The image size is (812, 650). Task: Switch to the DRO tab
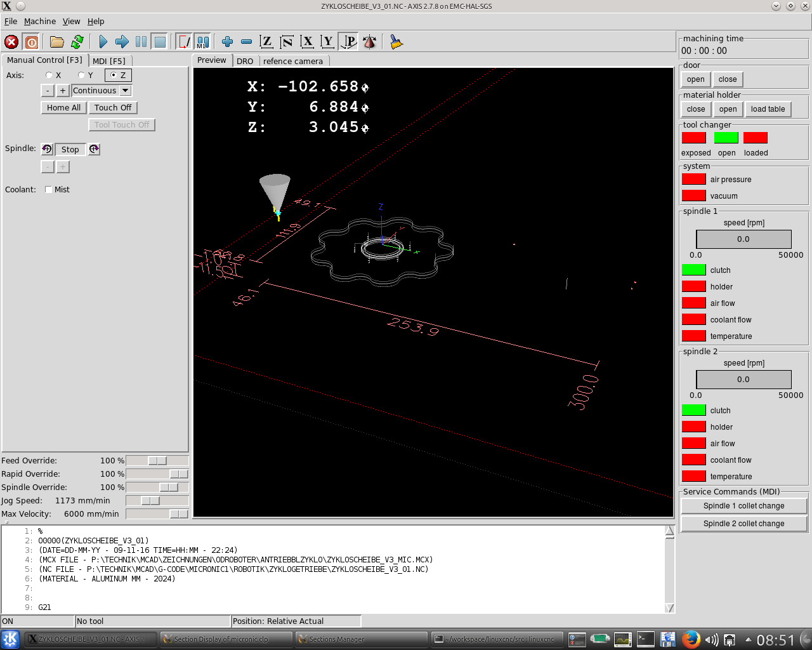(245, 61)
